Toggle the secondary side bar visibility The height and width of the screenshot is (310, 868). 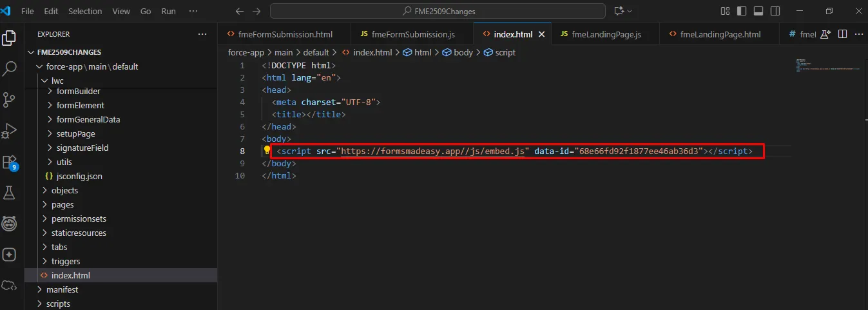coord(775,11)
